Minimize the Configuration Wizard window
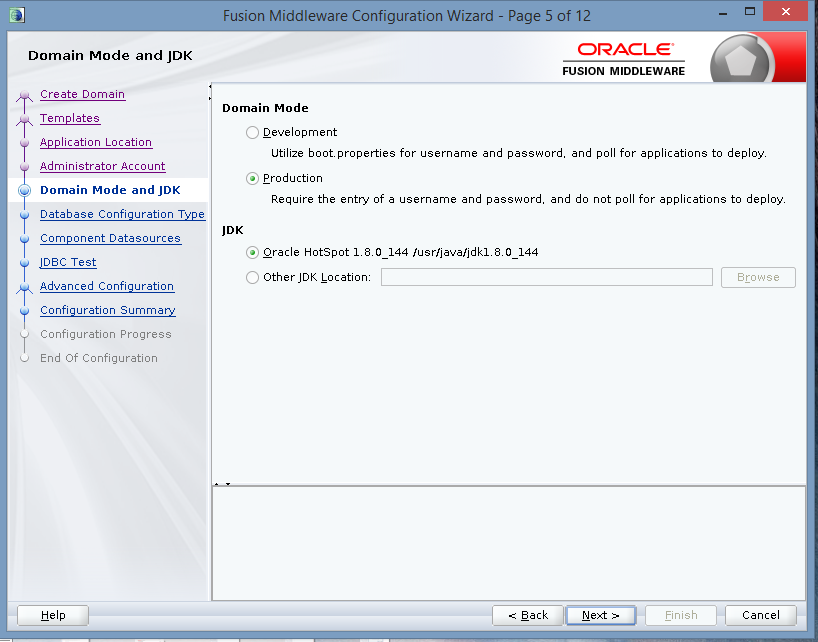 (723, 13)
